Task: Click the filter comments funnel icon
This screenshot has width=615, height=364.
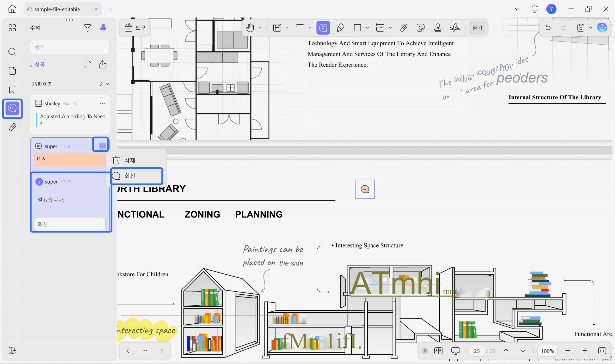Action: click(x=87, y=28)
